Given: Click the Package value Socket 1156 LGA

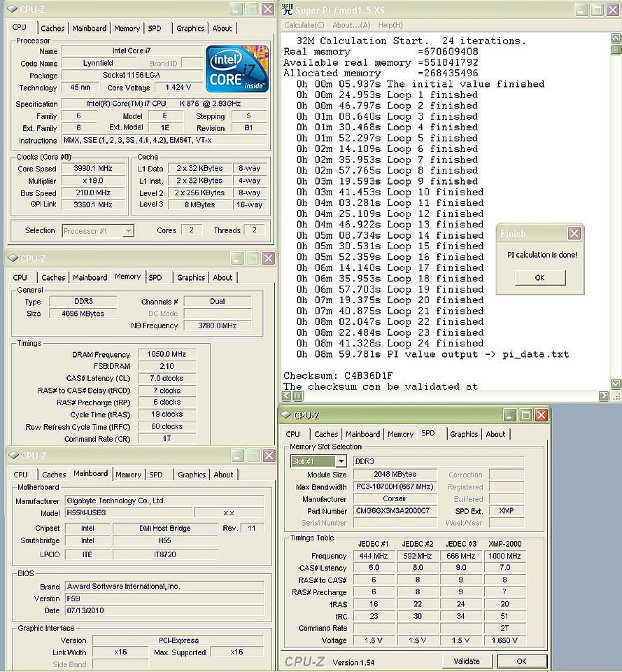Looking at the screenshot, I should pos(132,76).
